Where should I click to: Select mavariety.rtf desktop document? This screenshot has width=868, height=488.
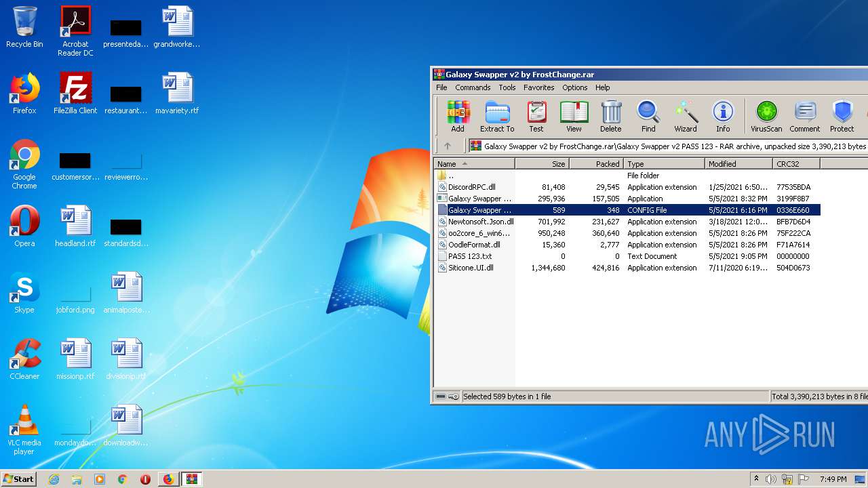[x=177, y=94]
